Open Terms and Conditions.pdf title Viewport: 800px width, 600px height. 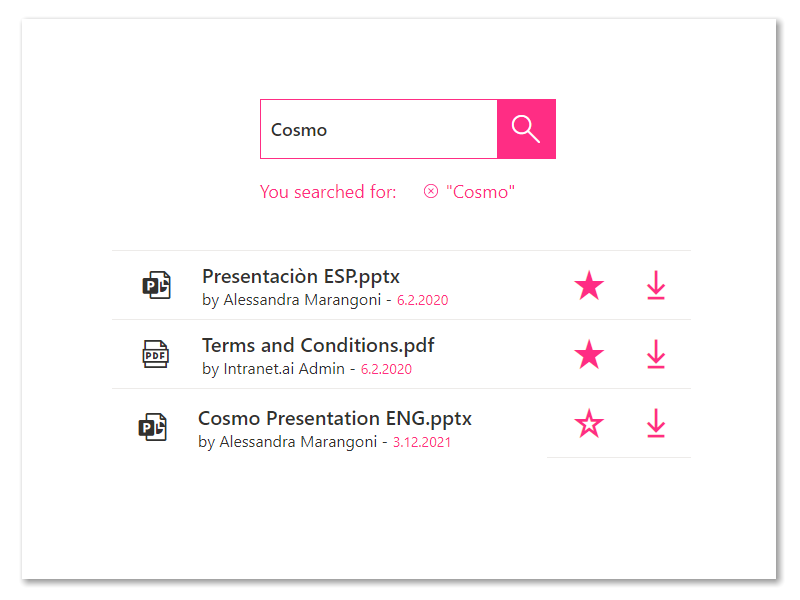click(318, 345)
